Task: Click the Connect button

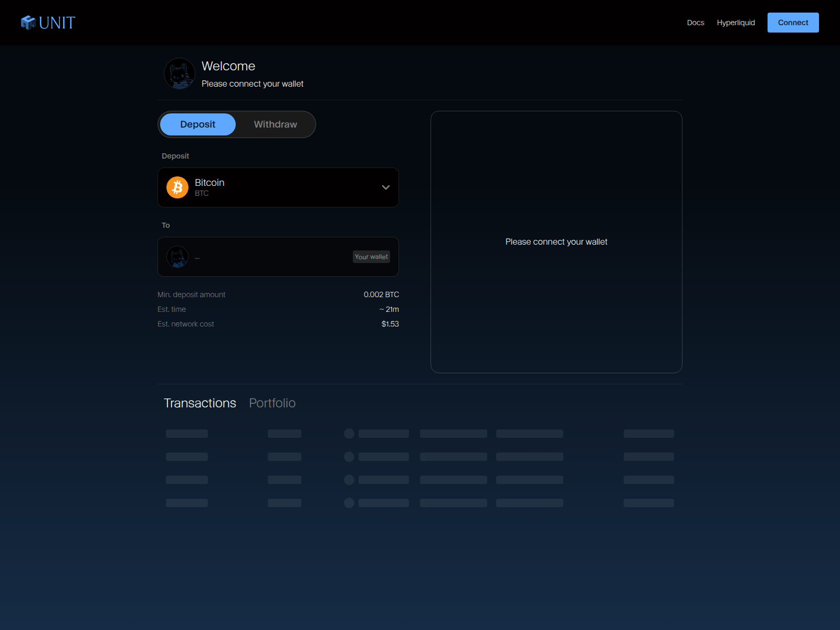Action: point(793,23)
